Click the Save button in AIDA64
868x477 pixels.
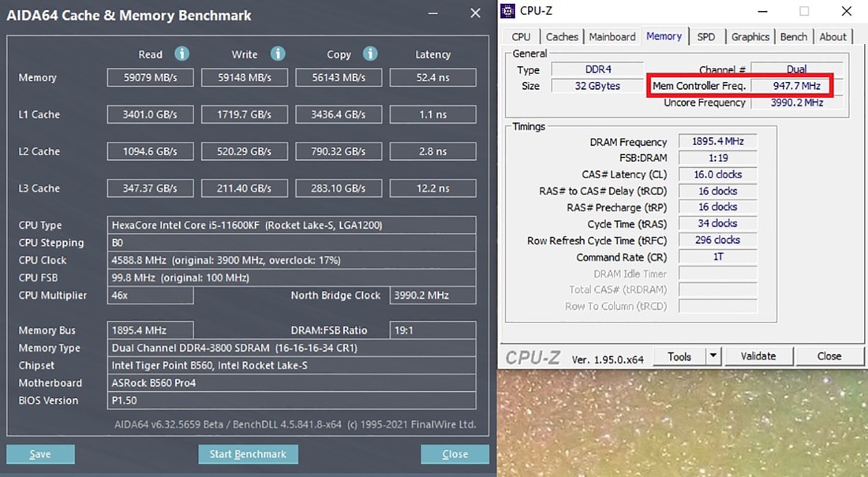[40, 454]
